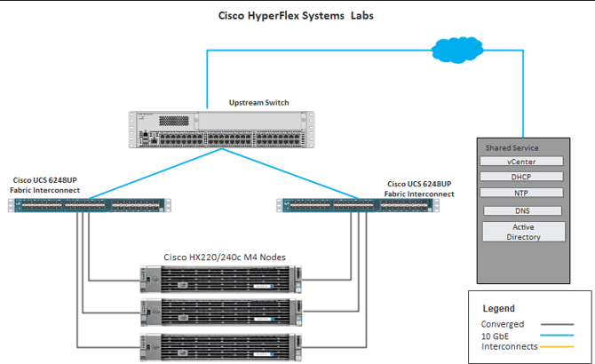The height and width of the screenshot is (364, 595).
Task: Click the Cisco HX220/240c M4 Nodes label
Action: (225, 257)
